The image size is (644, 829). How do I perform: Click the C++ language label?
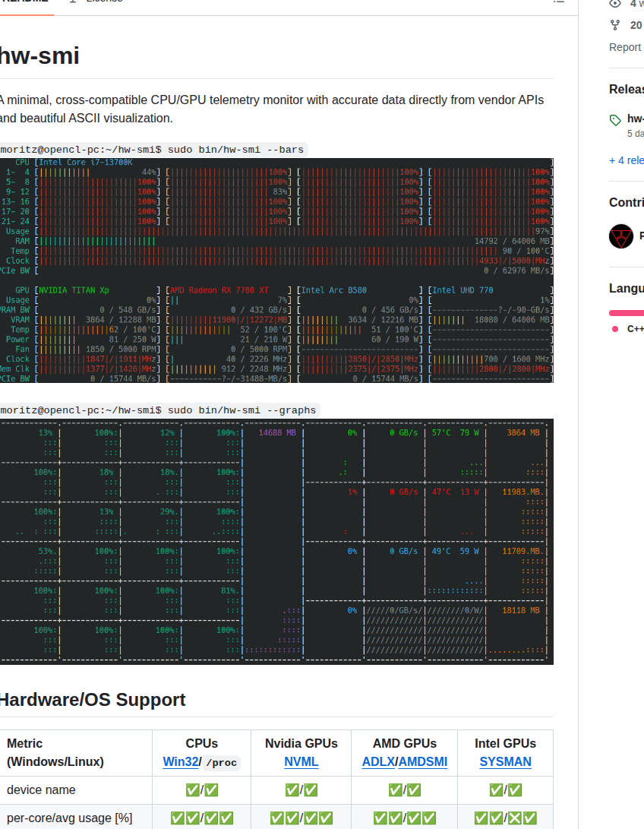tap(636, 329)
